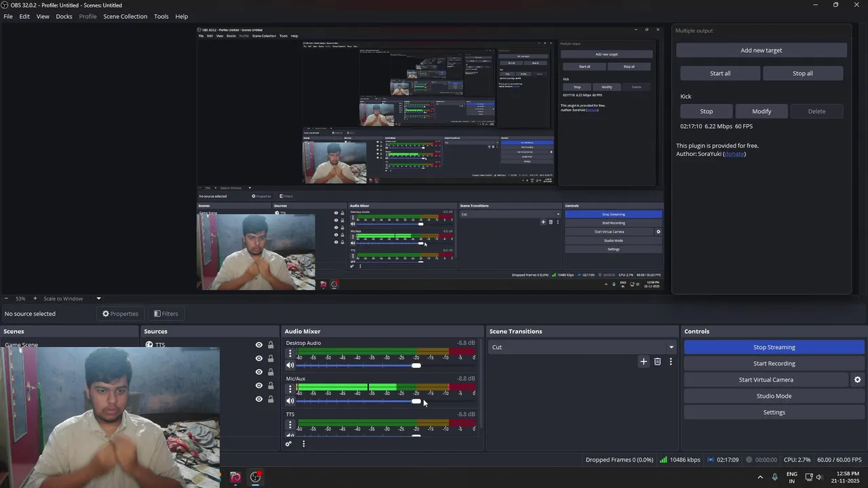Image resolution: width=868 pixels, height=488 pixels.
Task: Open source Properties button
Action: tap(120, 314)
